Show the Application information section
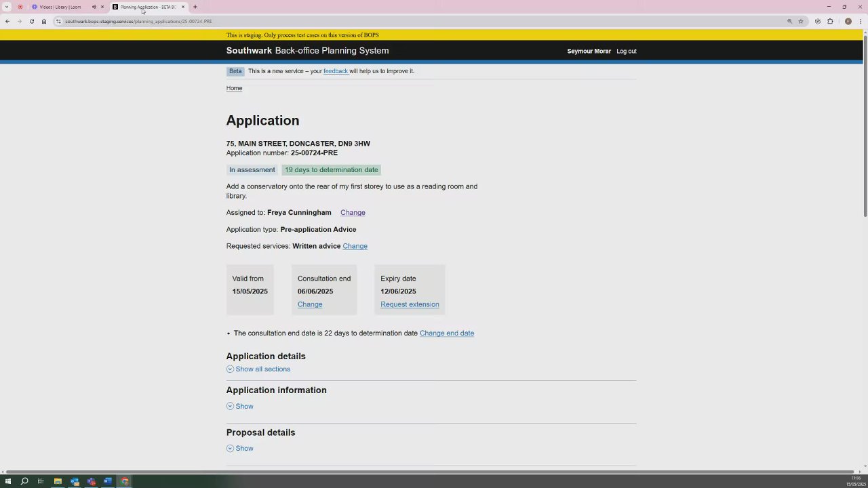 tap(244, 407)
